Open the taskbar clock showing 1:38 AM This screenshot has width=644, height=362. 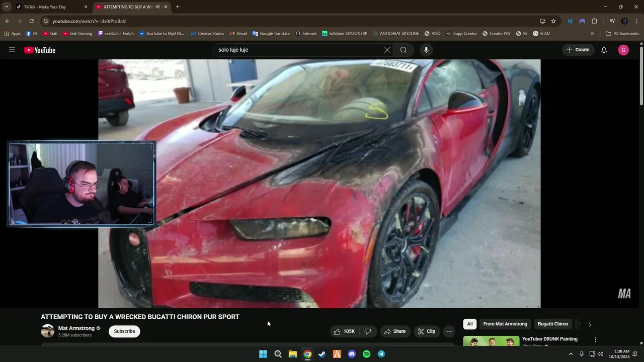(619, 354)
